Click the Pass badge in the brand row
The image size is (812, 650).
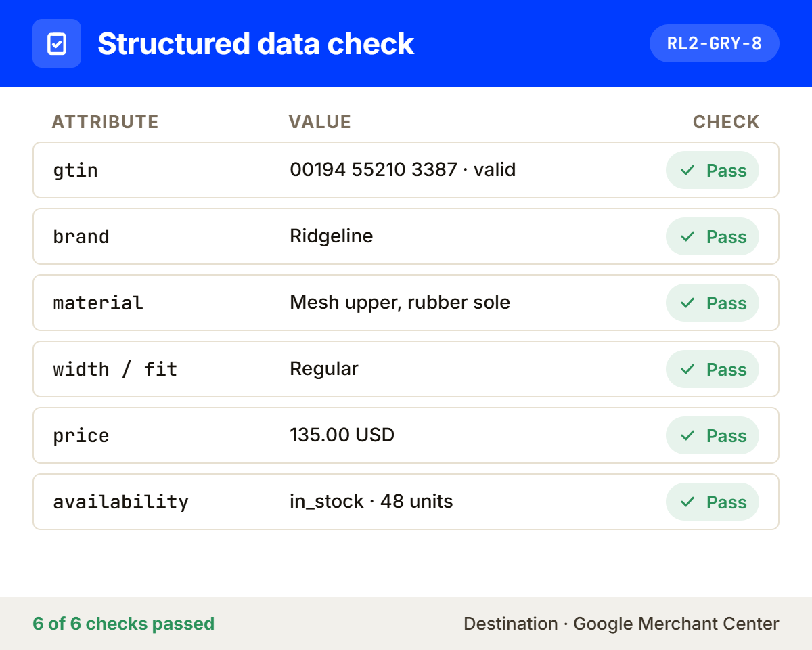click(x=713, y=236)
